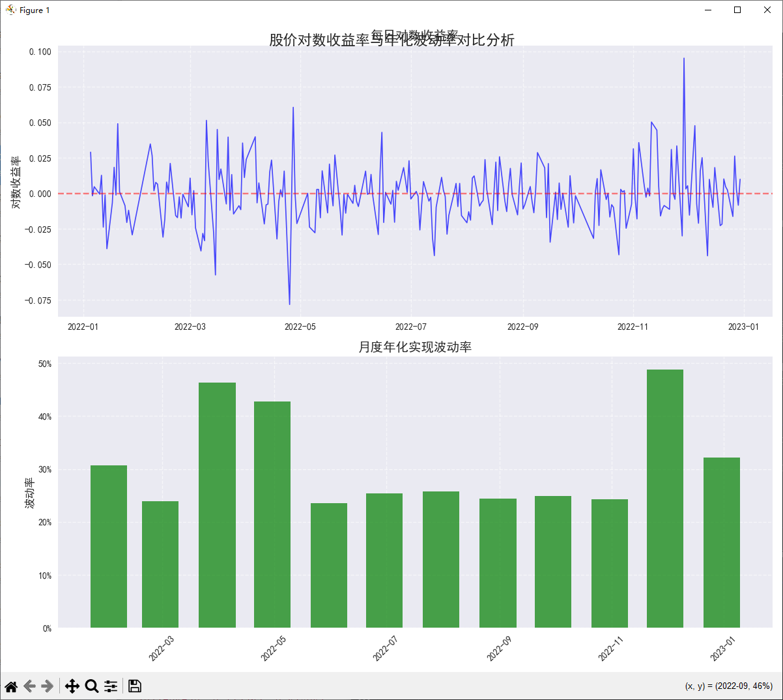Click the 0.075 tick label on top chart
The image size is (783, 700).
click(40, 87)
